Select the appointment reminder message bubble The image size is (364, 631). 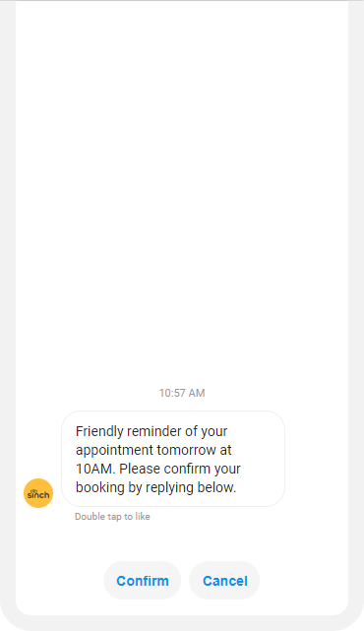(x=173, y=459)
